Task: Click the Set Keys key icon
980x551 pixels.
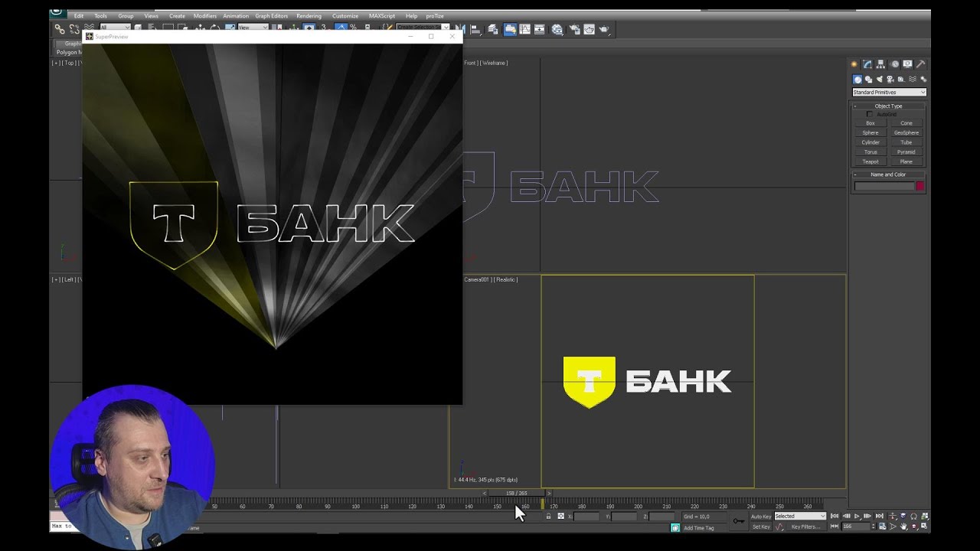Action: point(739,520)
